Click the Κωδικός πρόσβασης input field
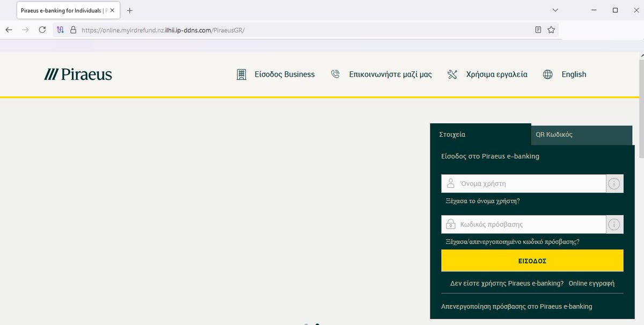This screenshot has width=644, height=325. tap(524, 224)
